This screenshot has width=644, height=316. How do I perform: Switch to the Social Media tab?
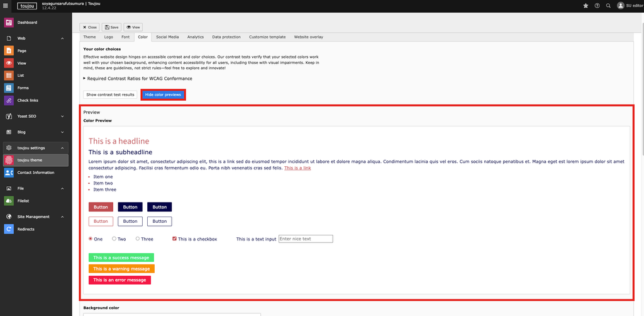167,37
